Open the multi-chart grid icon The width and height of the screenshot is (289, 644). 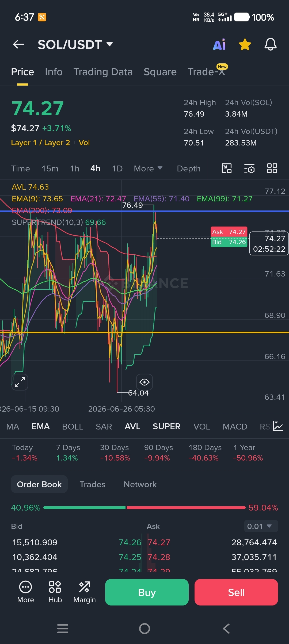click(x=272, y=168)
